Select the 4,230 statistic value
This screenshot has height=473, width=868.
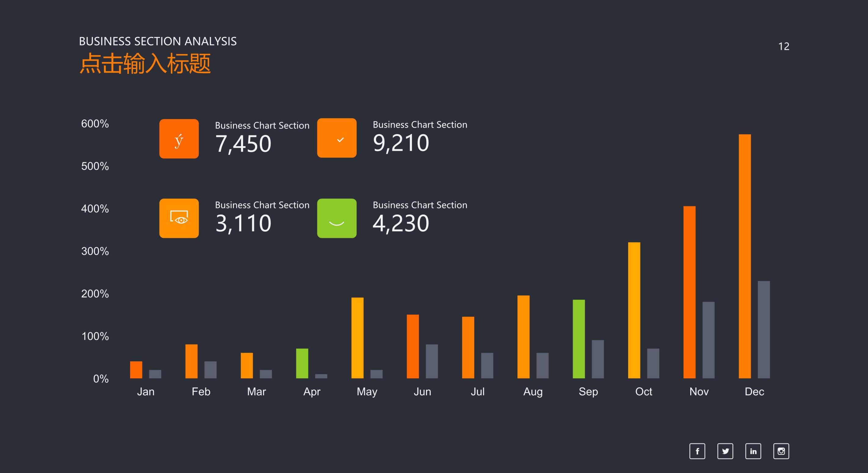pos(401,223)
